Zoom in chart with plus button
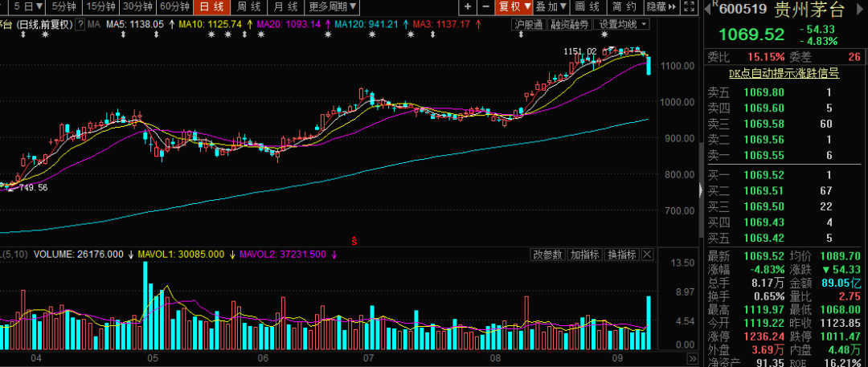Viewport: 868px width, 367px height. click(x=468, y=6)
